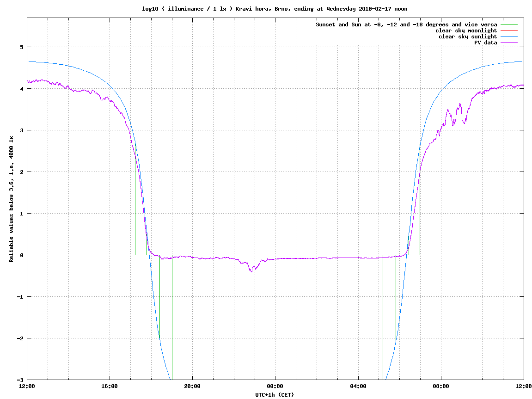Click the x-axis title UTC+1h (CET)
The height and width of the screenshot is (399, 532).
click(x=275, y=394)
